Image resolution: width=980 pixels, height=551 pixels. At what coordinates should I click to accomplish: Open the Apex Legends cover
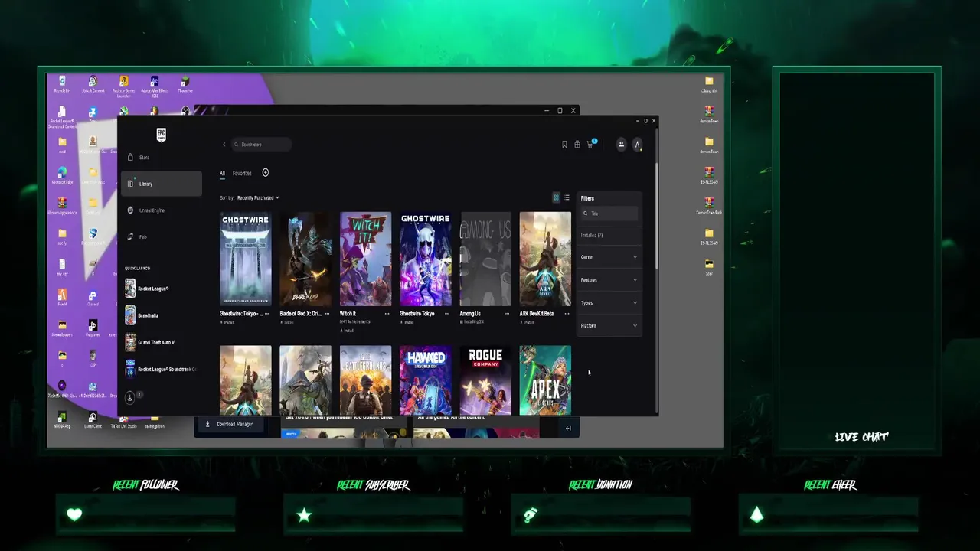(545, 380)
